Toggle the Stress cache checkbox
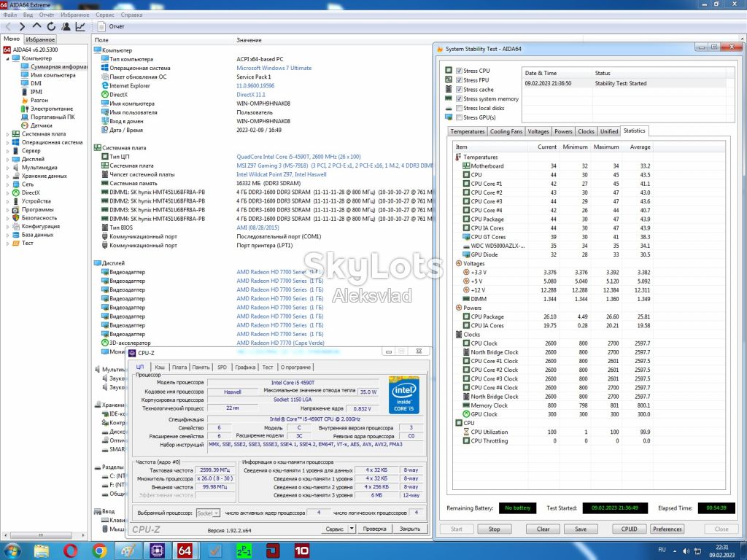 tap(460, 90)
